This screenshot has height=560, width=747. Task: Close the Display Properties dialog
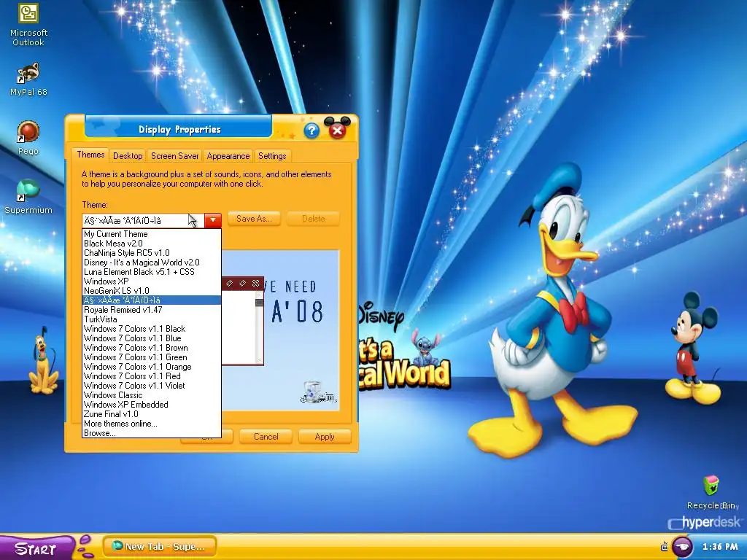337,131
